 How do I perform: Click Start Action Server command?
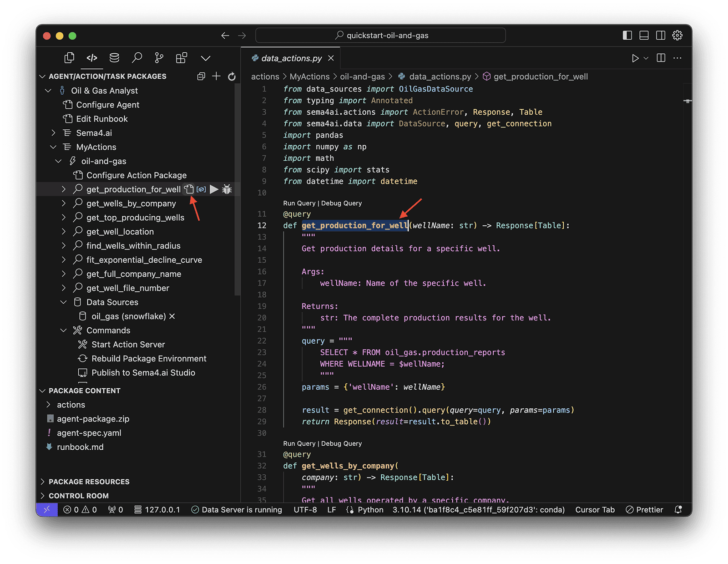click(x=128, y=345)
